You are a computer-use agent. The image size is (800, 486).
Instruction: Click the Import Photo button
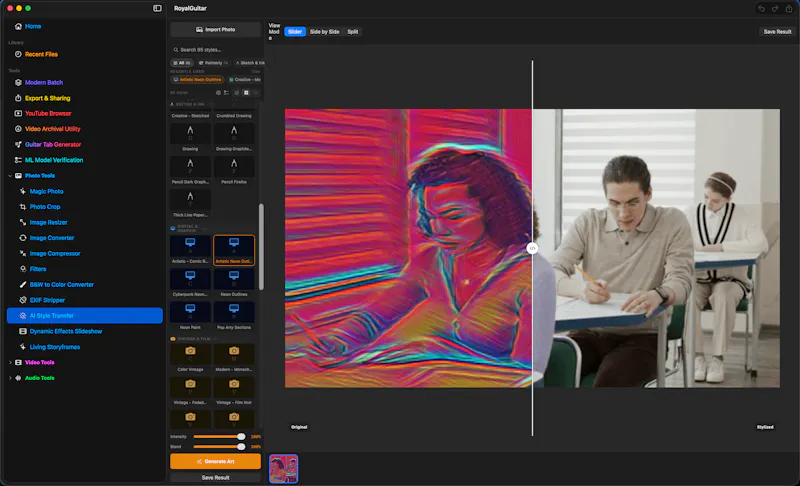pos(215,30)
